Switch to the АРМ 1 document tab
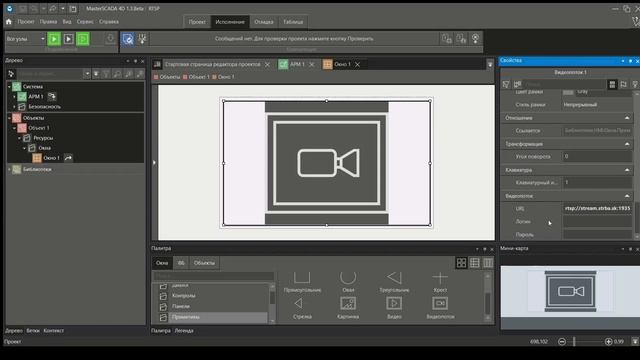 point(297,64)
